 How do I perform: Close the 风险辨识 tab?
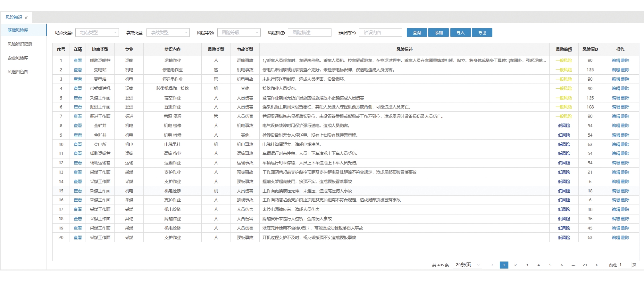coord(26,18)
